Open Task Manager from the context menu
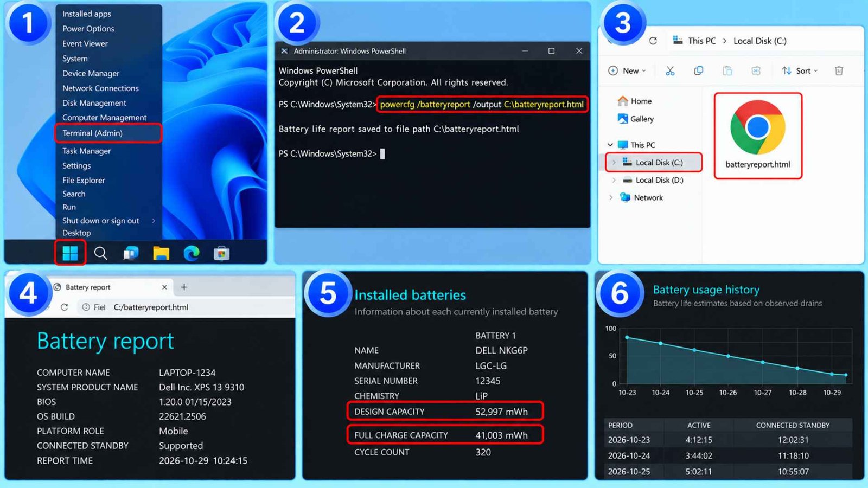 (x=86, y=151)
